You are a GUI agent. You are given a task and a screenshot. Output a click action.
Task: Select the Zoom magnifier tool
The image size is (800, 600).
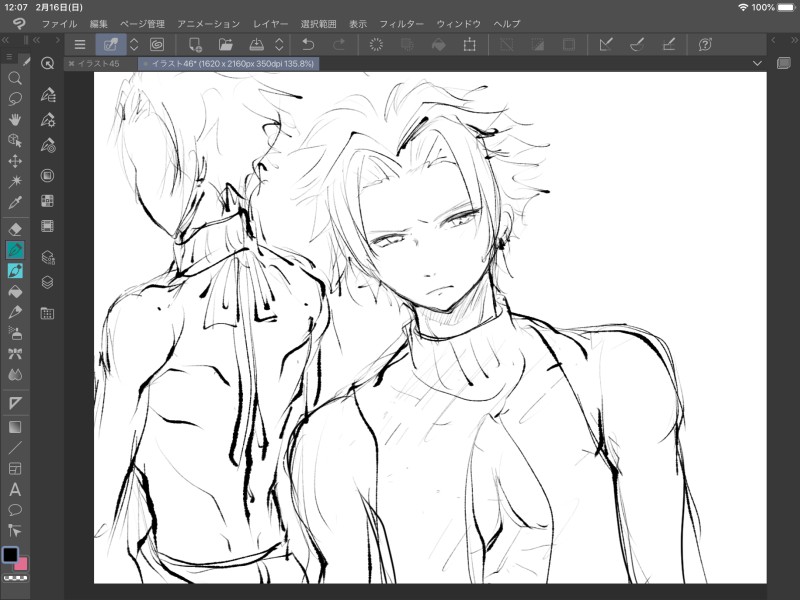[x=15, y=78]
